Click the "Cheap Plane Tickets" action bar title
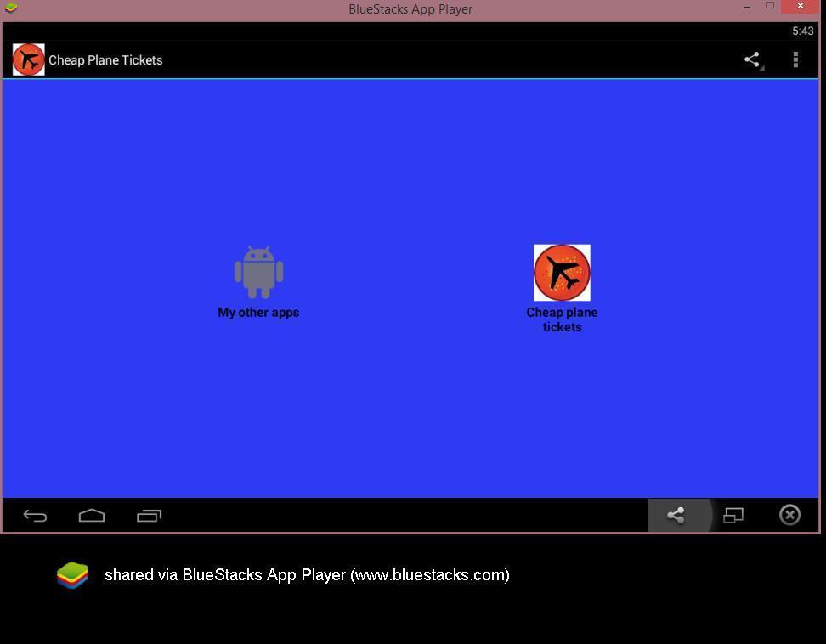The image size is (826, 644). click(105, 60)
